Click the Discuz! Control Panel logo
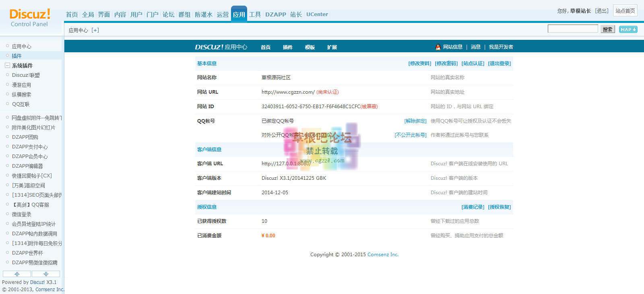This screenshot has height=294, width=644. point(30,18)
